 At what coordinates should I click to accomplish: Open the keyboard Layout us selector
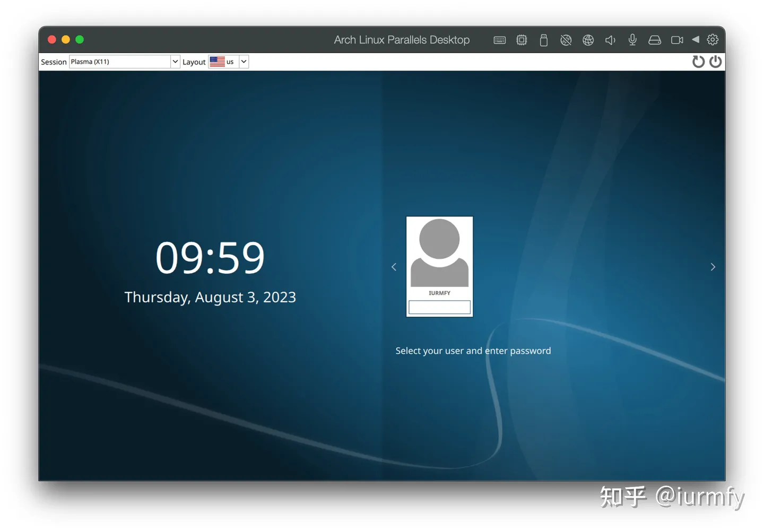[228, 62]
